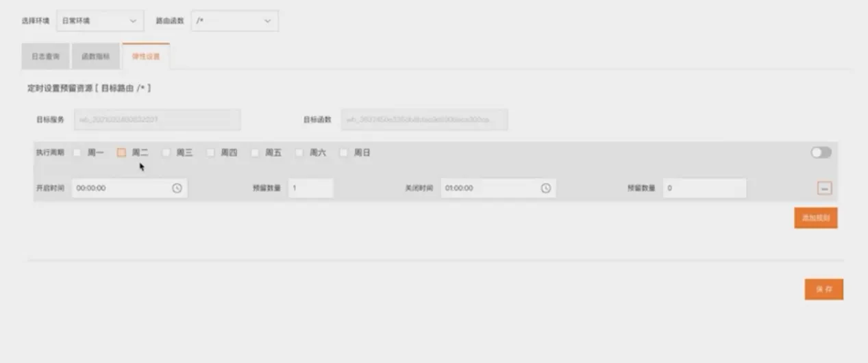Check the 周三 checkbox
Image resolution: width=868 pixels, height=363 pixels.
166,153
